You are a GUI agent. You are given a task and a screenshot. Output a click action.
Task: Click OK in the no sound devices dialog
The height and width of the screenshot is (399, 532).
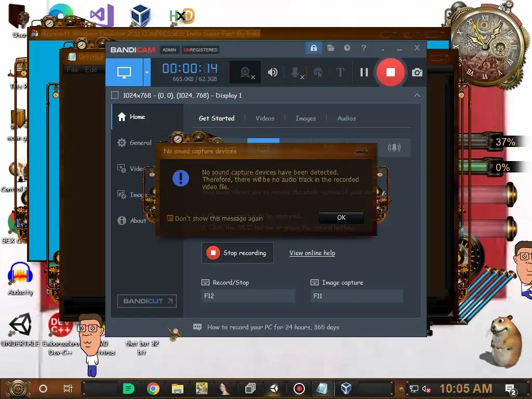pyautogui.click(x=341, y=218)
